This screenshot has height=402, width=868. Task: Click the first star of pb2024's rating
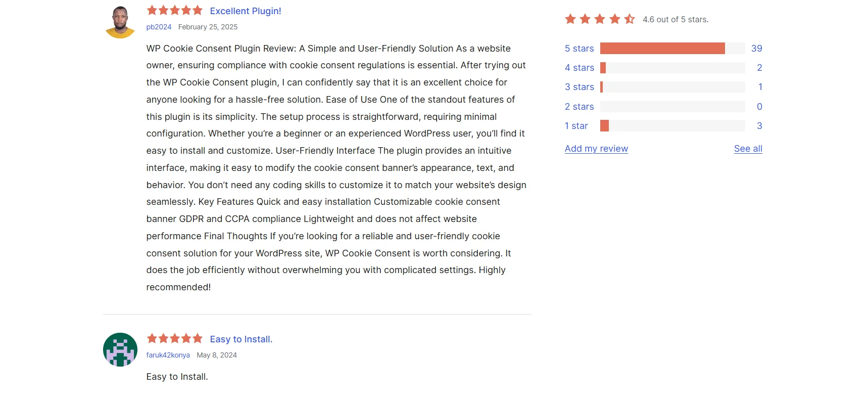point(152,10)
